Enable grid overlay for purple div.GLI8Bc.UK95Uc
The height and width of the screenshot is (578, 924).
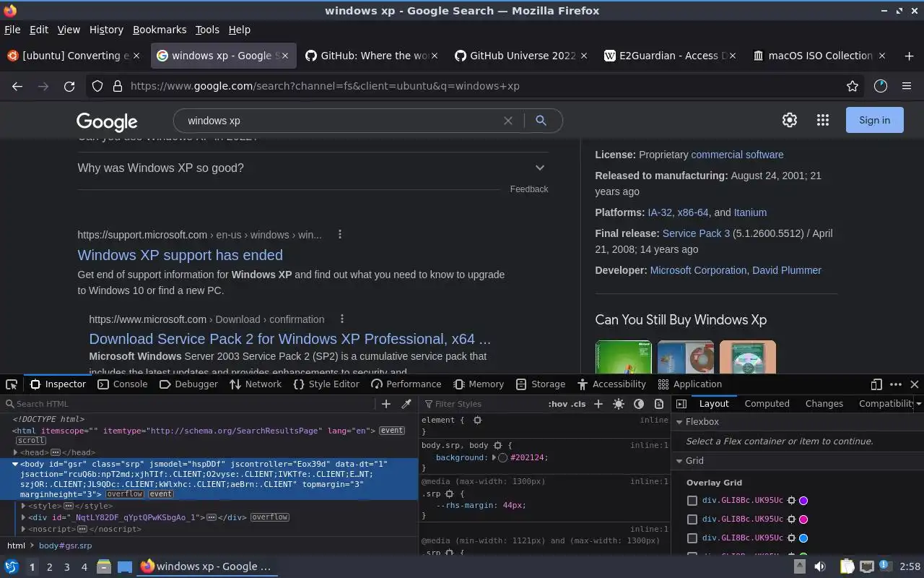[x=692, y=500]
